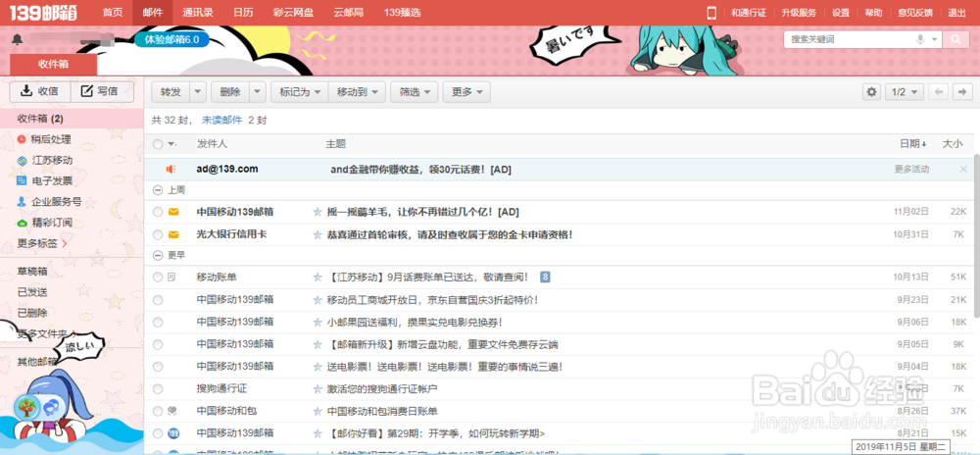Open the 更多 toolbar dropdown
The width and height of the screenshot is (980, 455).
466,92
